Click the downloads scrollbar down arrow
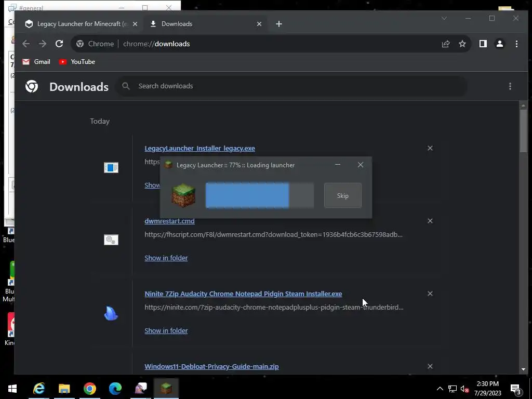 (524, 369)
